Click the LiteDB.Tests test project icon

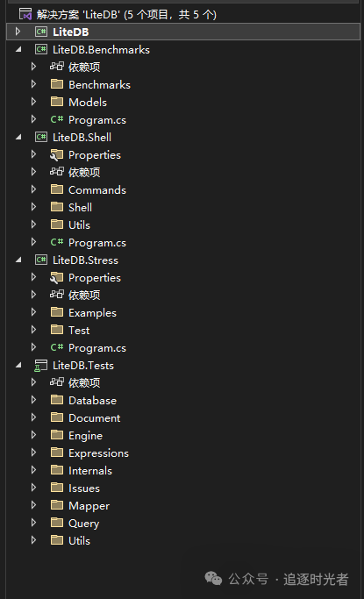tap(41, 366)
